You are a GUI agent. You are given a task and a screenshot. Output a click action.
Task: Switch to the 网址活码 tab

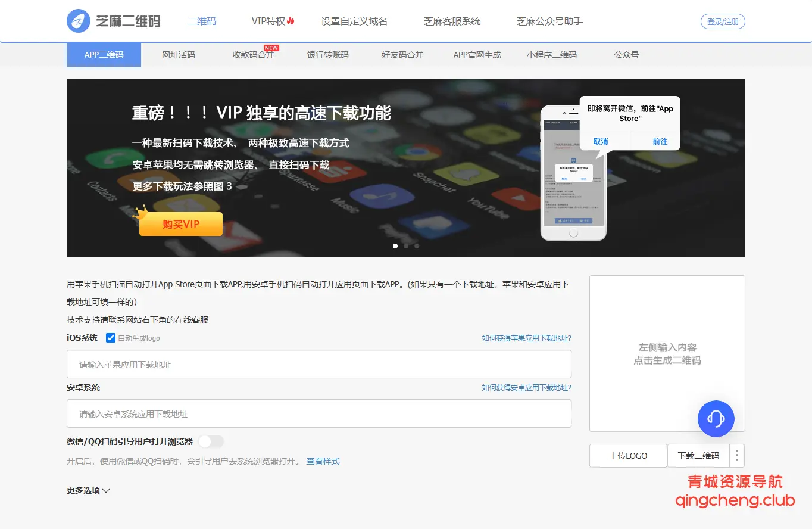(x=179, y=55)
